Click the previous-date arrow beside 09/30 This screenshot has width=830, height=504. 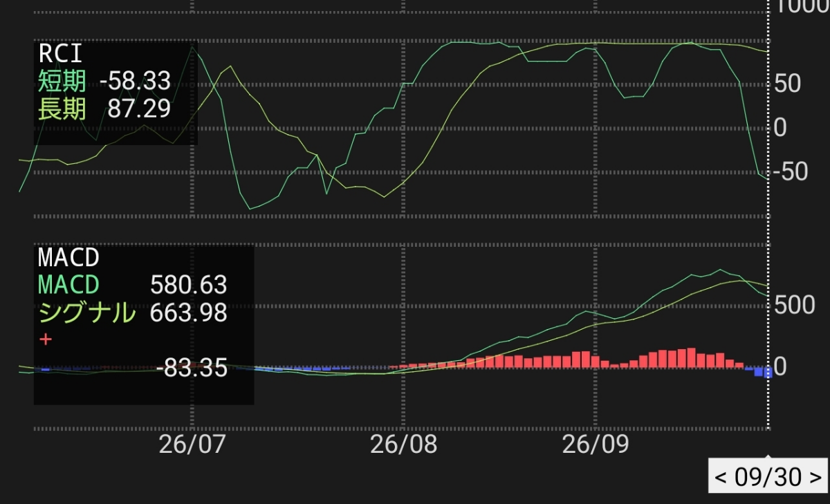pyautogui.click(x=721, y=477)
